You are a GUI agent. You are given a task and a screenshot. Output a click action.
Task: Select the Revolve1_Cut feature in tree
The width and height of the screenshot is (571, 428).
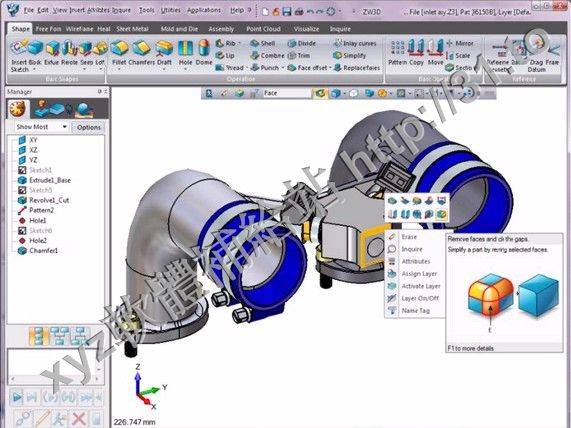click(43, 200)
